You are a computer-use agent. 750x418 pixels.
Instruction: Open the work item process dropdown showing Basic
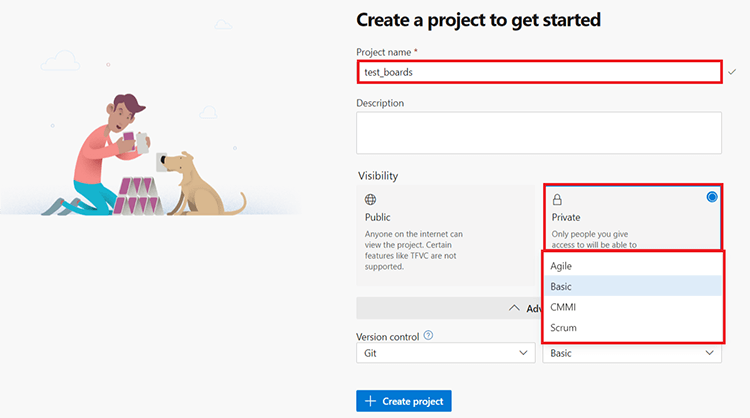click(632, 353)
